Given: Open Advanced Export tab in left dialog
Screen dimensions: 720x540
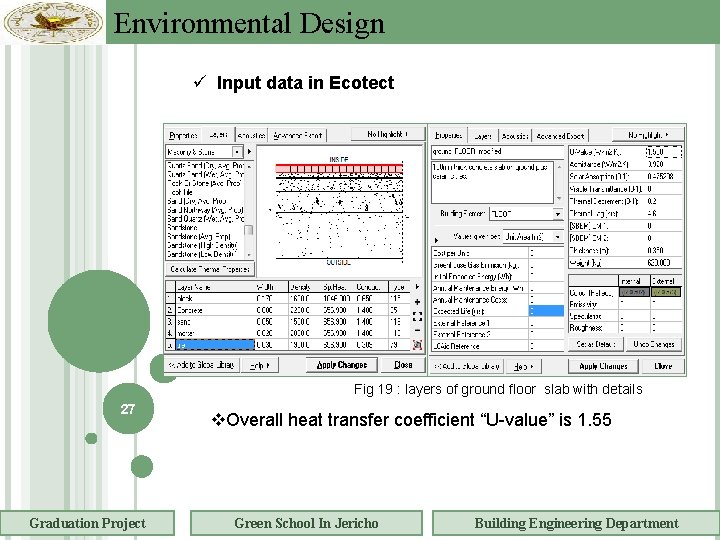Looking at the screenshot, I should (297, 135).
